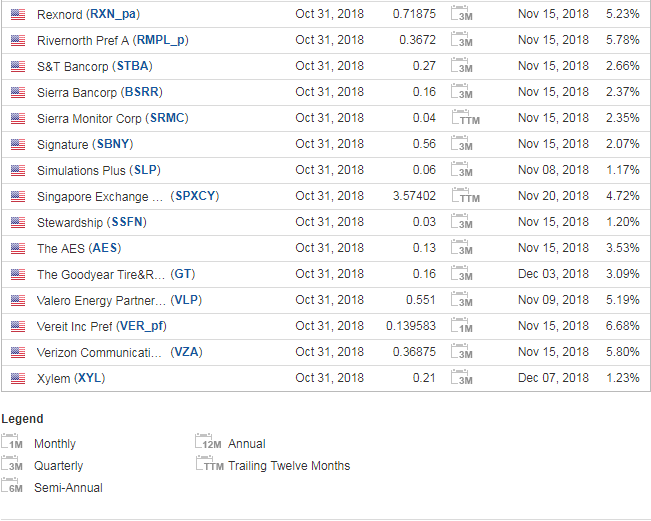The image size is (651, 521).
Task: Click the 3M quarterly icon in Rexnord row
Action: 462,13
